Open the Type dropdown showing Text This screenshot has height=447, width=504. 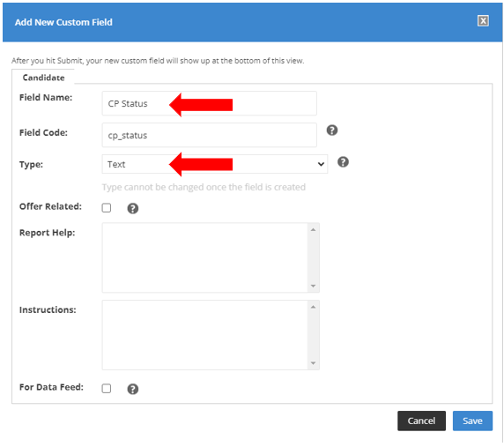click(215, 164)
